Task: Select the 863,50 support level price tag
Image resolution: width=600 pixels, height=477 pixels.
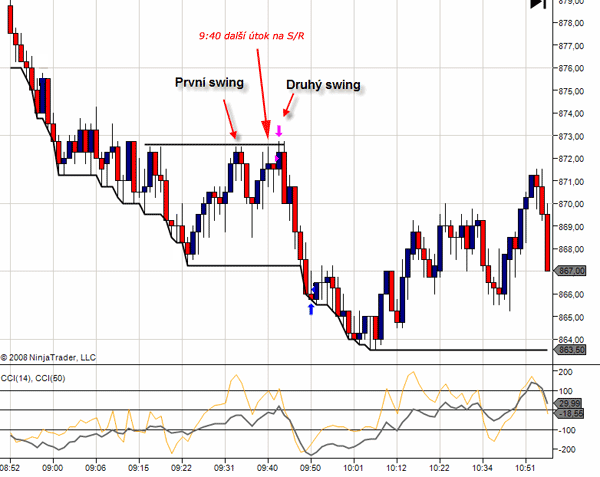Action: (570, 350)
